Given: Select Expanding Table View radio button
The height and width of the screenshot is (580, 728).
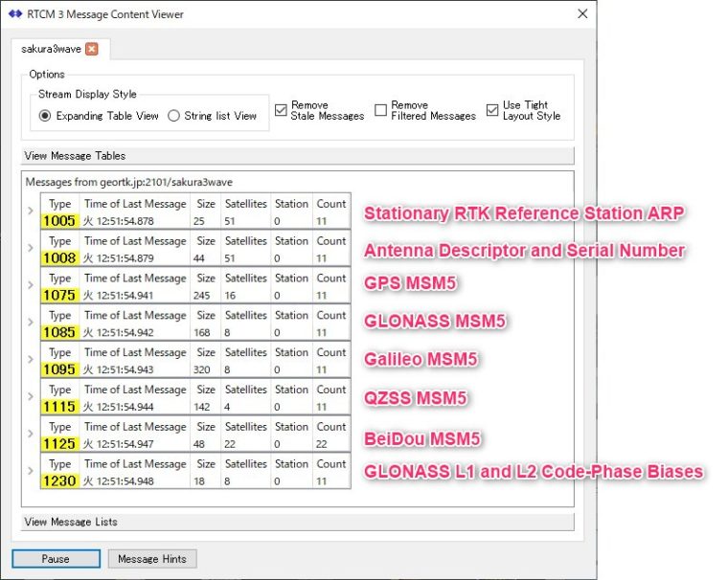Looking at the screenshot, I should click(x=45, y=116).
